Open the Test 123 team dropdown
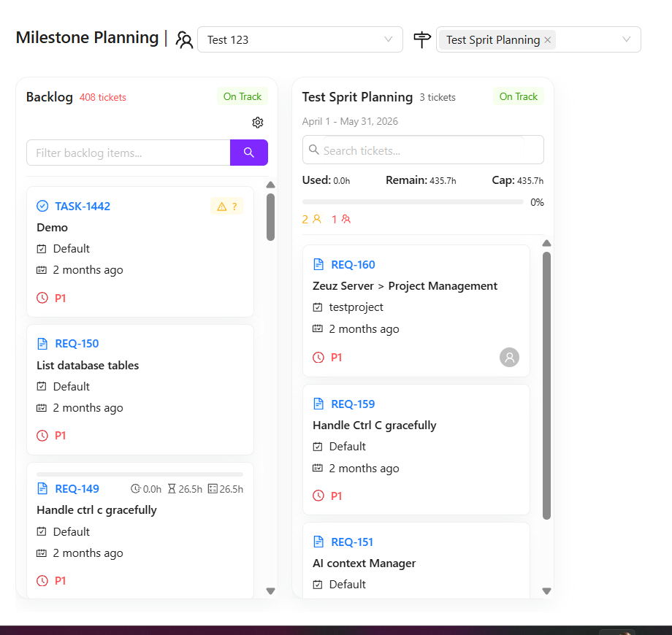This screenshot has height=635, width=672. click(299, 39)
